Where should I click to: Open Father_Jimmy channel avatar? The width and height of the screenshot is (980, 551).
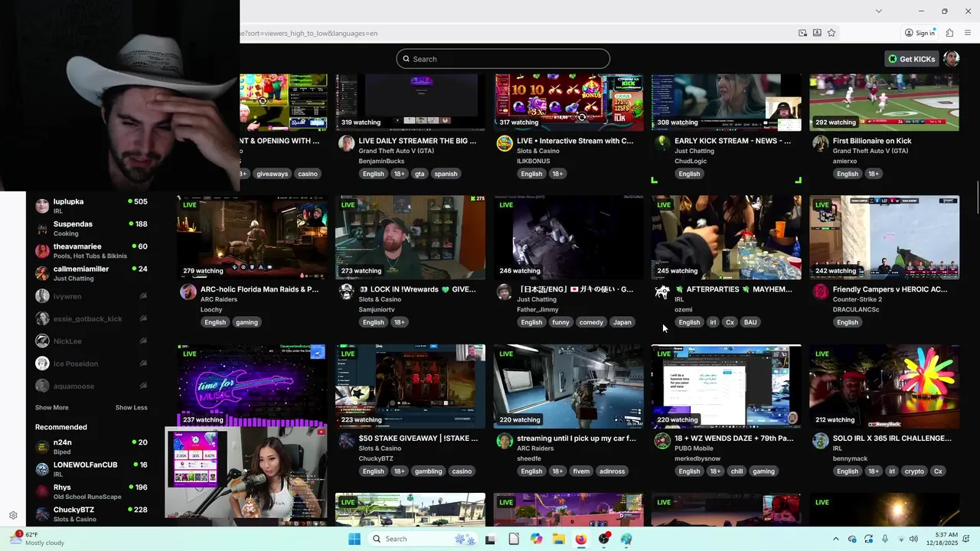point(505,292)
